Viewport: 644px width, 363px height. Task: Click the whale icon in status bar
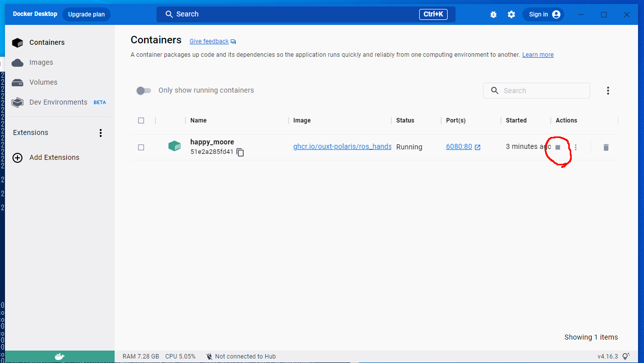[x=59, y=357]
